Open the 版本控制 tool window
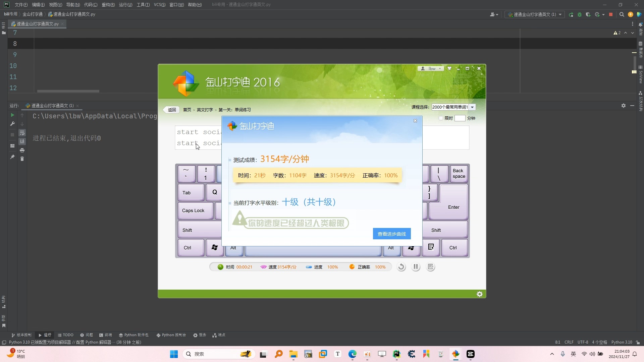Image resolution: width=644 pixels, height=362 pixels. tap(21, 335)
